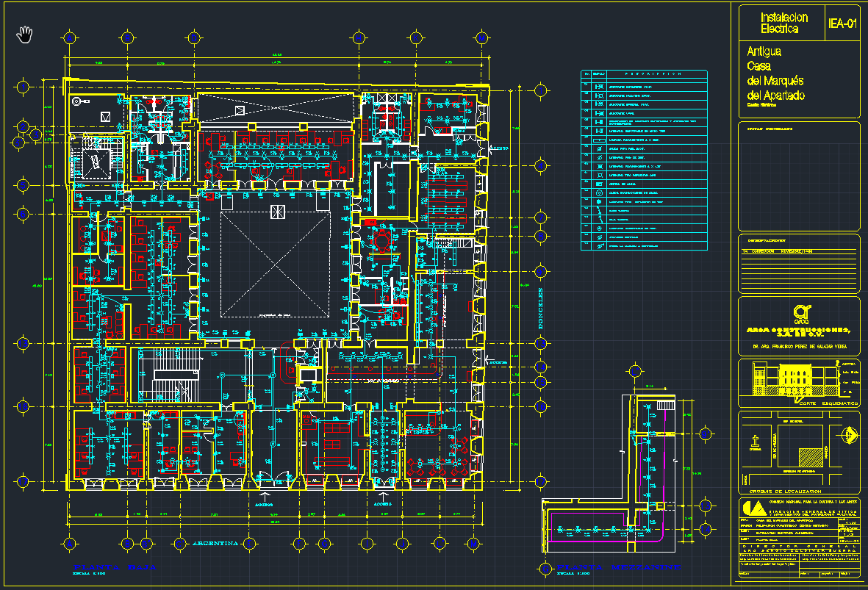Click the large central courtyard crossed rectangle
Image resolution: width=868 pixels, height=590 pixels.
[275, 265]
